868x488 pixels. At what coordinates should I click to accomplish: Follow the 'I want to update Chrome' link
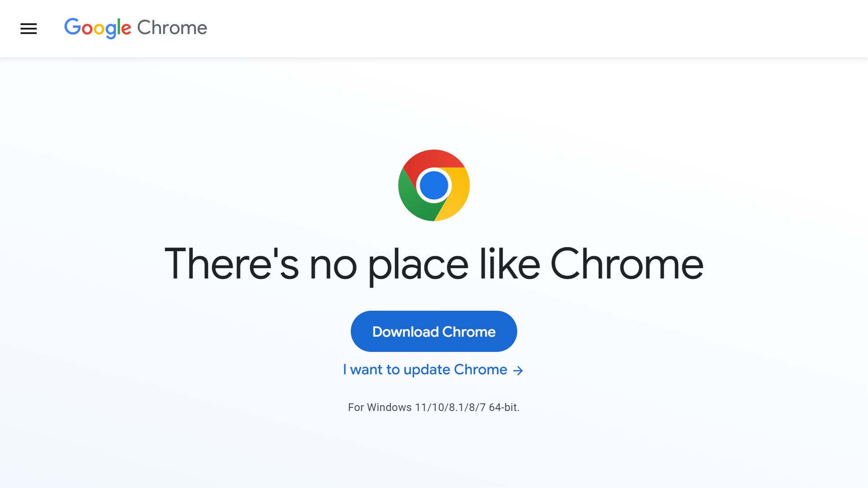(x=434, y=369)
